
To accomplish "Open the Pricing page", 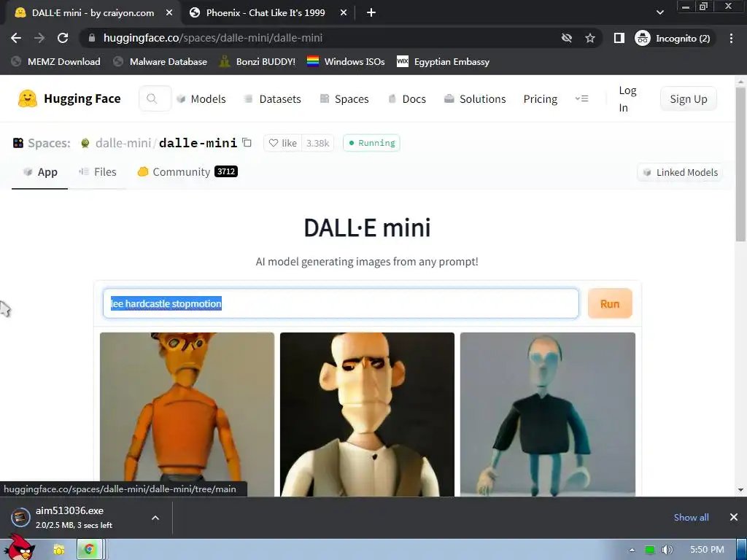I will (541, 98).
